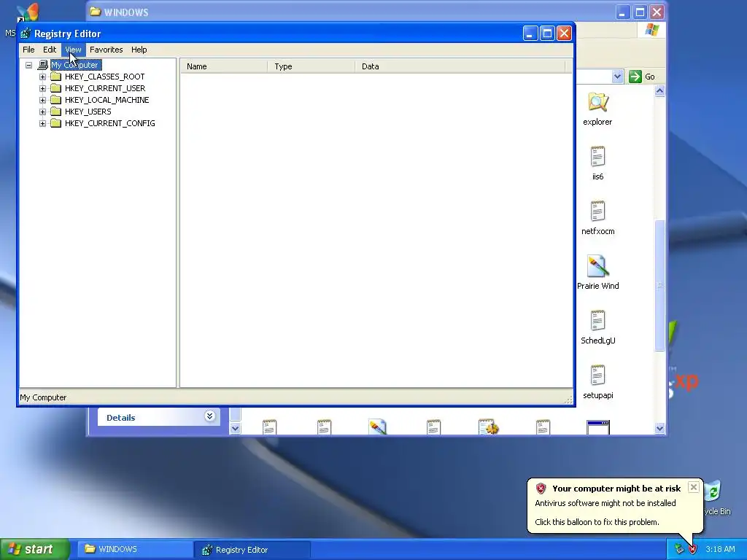The width and height of the screenshot is (747, 560).
Task: Click the HKEY_CLASSES_ROOT folder icon
Action: (x=55, y=76)
